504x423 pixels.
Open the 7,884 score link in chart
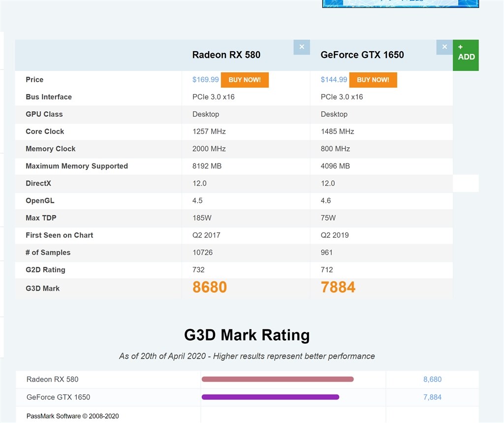pos(432,397)
